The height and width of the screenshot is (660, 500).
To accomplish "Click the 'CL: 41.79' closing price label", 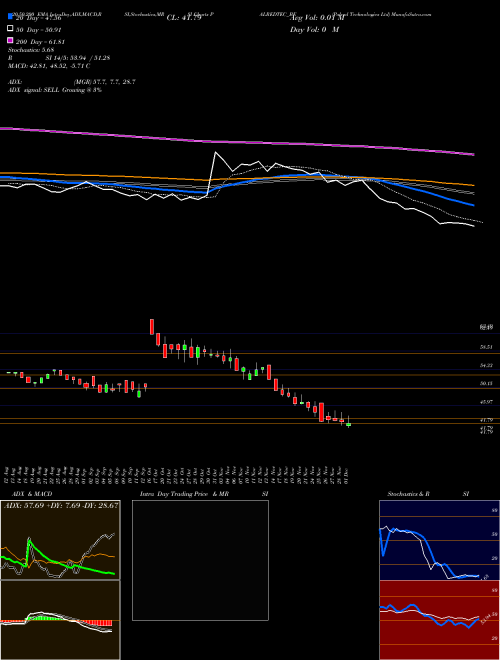I will coord(184,18).
